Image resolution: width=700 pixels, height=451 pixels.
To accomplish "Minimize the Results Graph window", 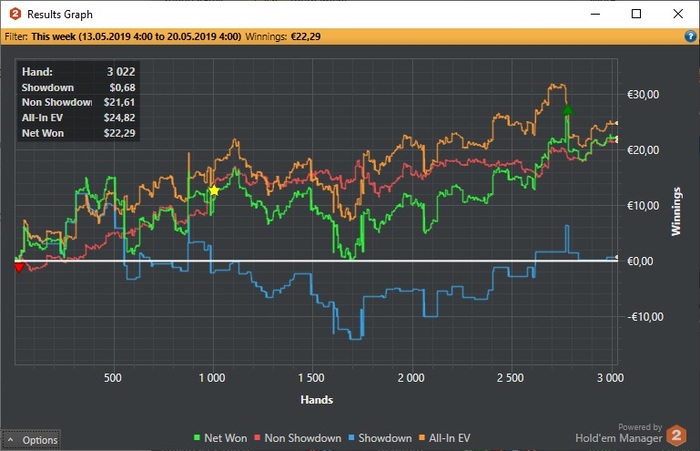I will 595,14.
